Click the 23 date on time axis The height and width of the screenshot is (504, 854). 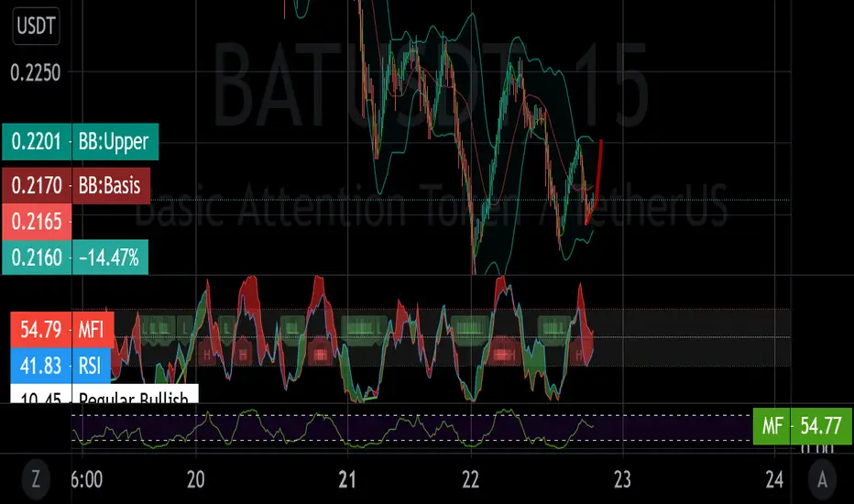(x=622, y=479)
